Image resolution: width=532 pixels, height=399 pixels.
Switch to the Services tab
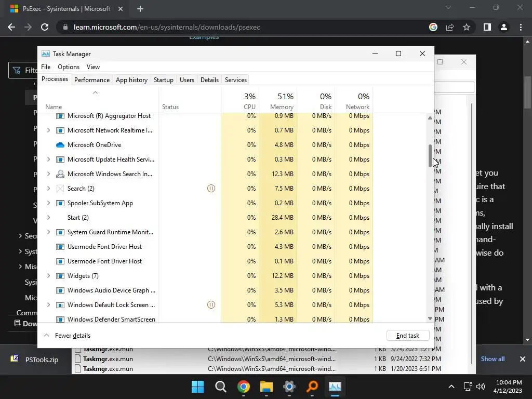(236, 80)
